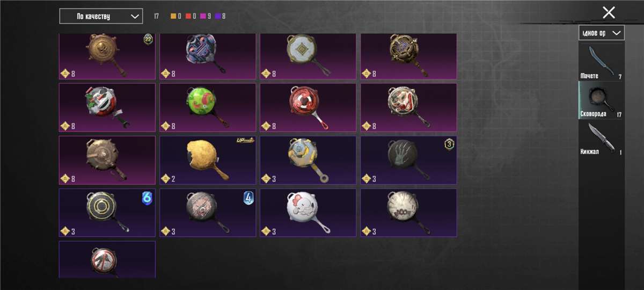Viewport: 644px width, 290px height.
Task: Select the pan skin with blue badge 6
Action: click(x=107, y=213)
